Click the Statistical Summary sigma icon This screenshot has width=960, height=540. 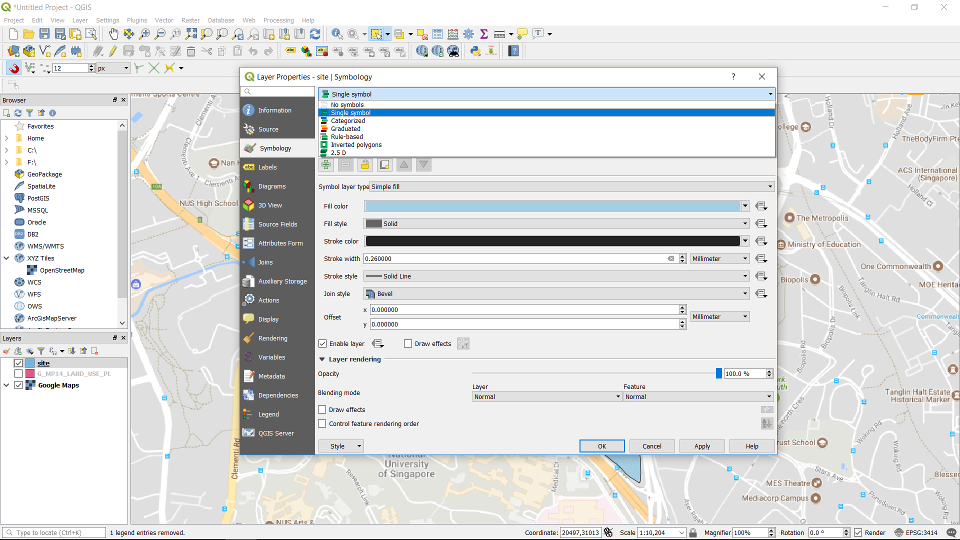point(484,34)
